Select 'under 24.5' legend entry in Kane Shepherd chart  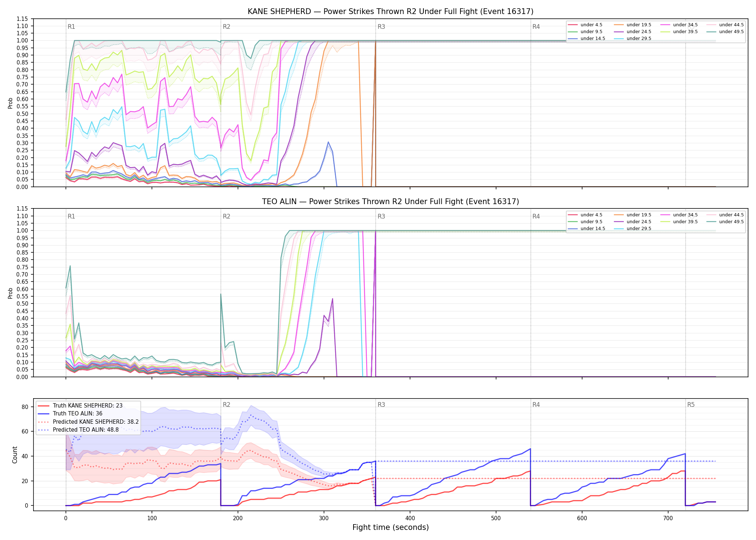click(633, 32)
